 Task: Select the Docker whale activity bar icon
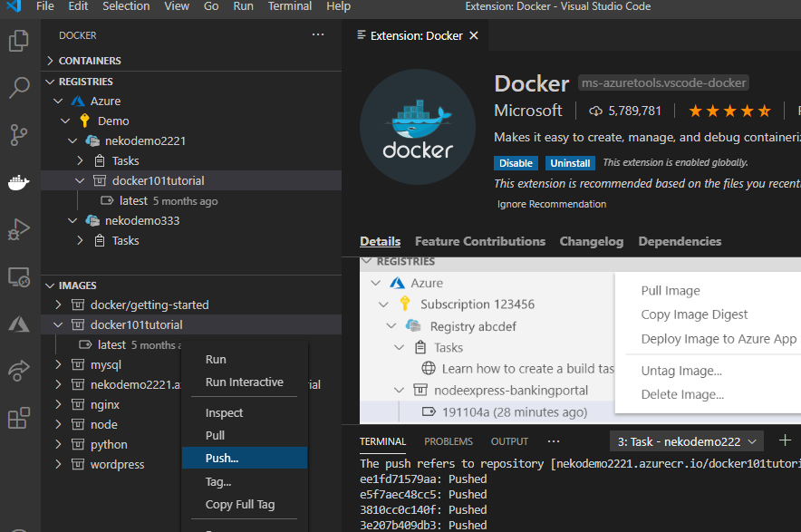point(19,182)
